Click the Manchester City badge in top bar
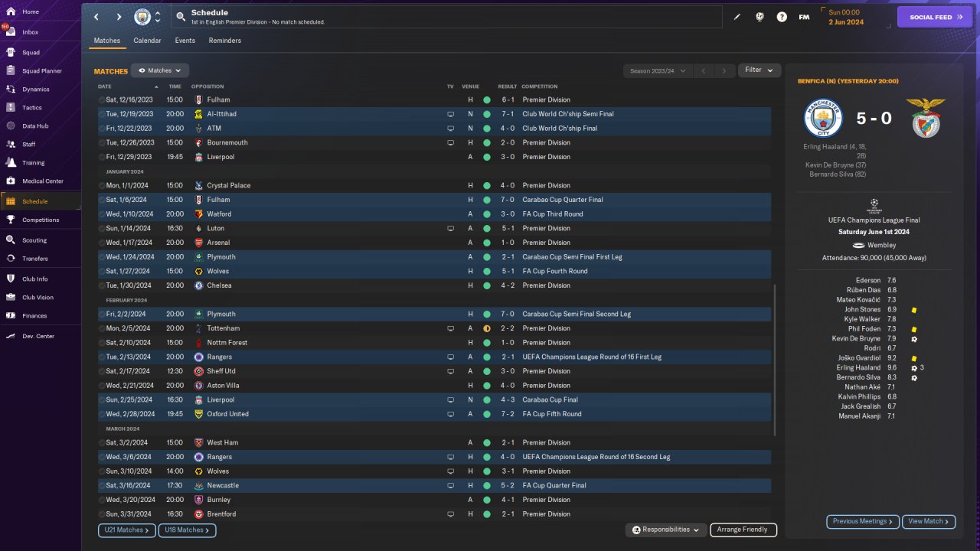Screen dimensions: 980x551 point(142,17)
